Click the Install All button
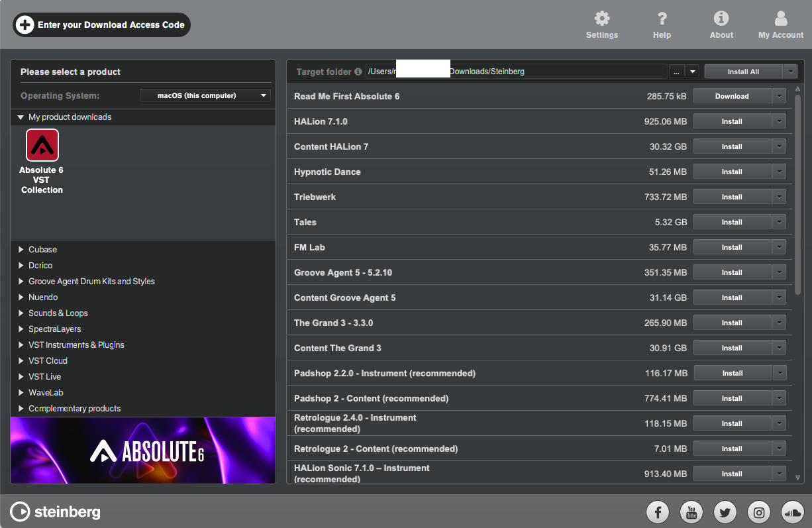812x528 pixels. (x=743, y=72)
